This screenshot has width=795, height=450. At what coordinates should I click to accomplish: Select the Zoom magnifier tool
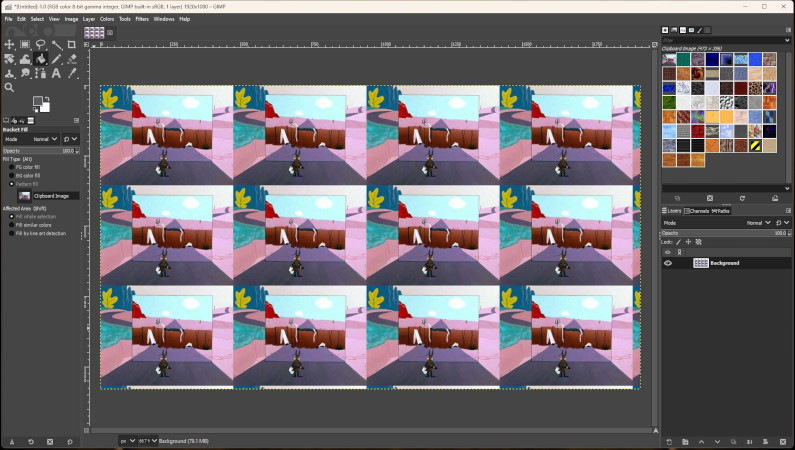point(10,87)
